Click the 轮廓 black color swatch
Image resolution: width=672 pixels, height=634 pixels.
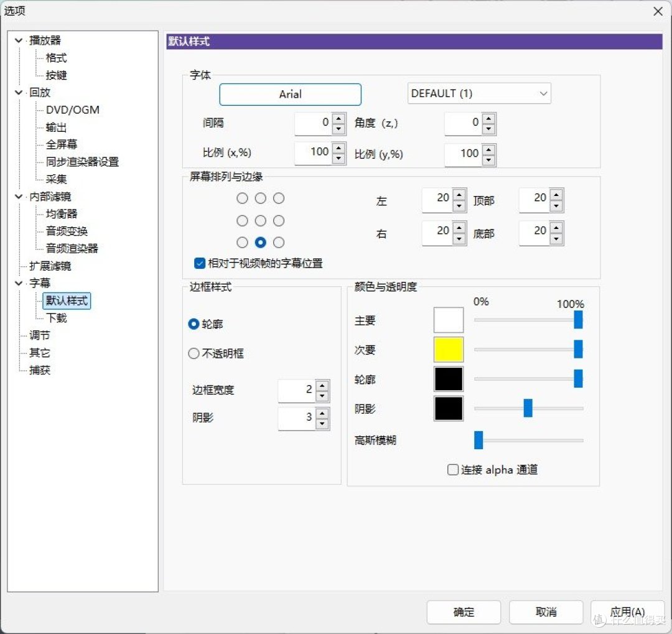(448, 379)
